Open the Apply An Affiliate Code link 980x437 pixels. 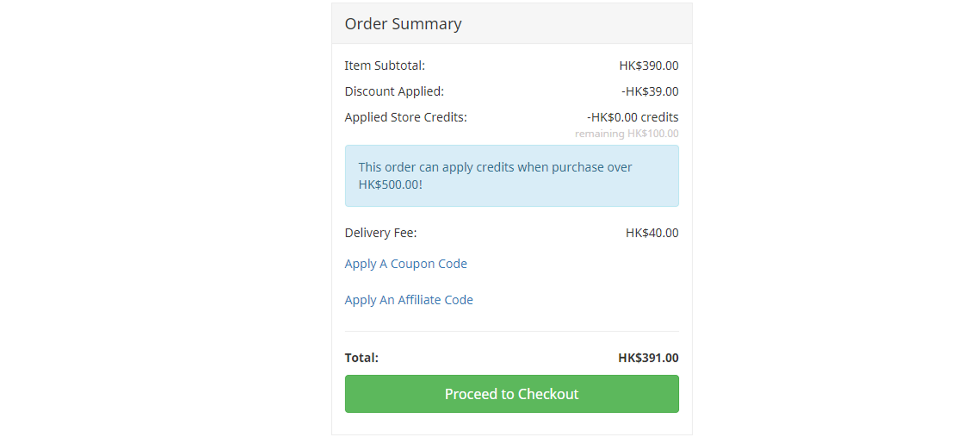tap(408, 300)
